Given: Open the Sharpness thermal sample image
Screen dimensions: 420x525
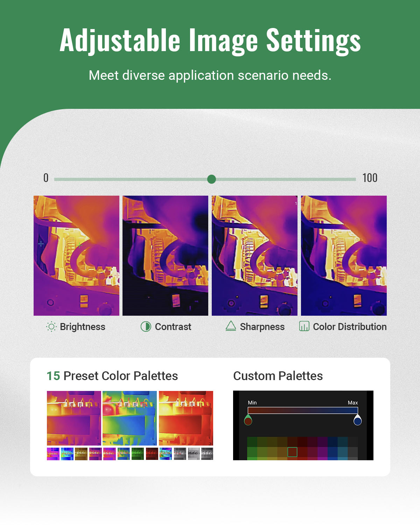Looking at the screenshot, I should pyautogui.click(x=254, y=255).
